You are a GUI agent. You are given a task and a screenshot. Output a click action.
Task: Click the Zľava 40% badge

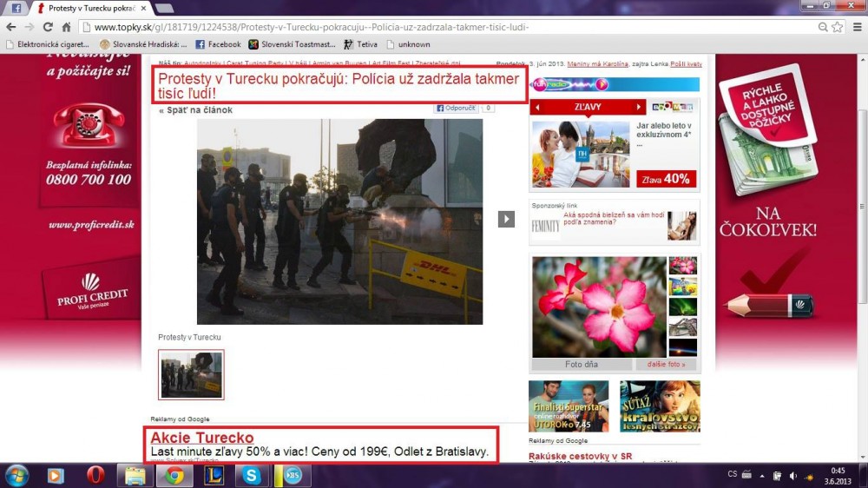point(666,179)
